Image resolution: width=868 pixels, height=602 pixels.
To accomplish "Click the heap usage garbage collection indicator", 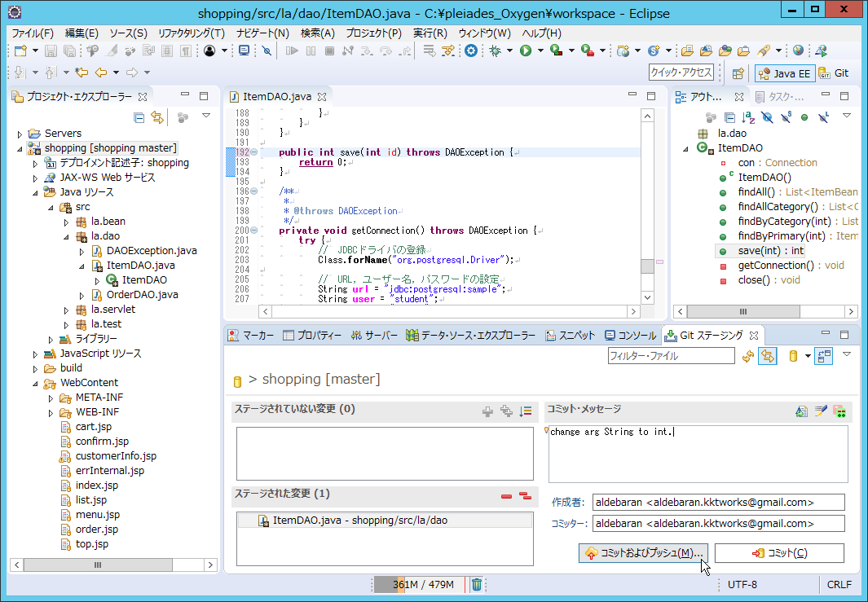I will click(477, 584).
